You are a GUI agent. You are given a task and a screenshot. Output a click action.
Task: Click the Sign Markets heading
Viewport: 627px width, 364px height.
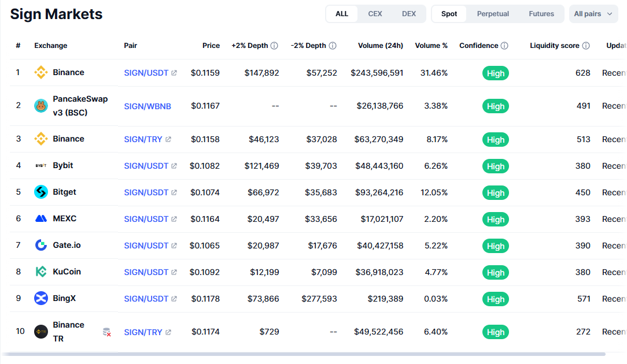coord(56,14)
